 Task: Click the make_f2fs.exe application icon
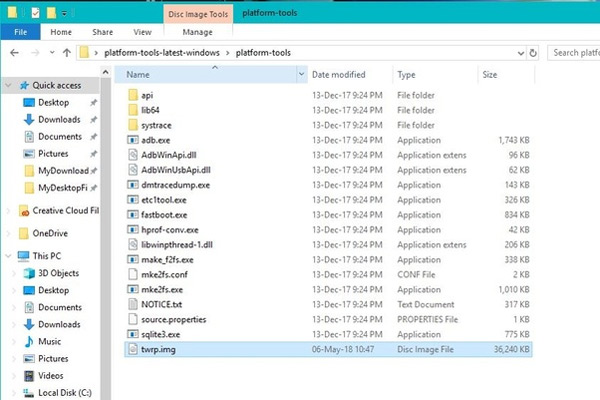pos(133,260)
